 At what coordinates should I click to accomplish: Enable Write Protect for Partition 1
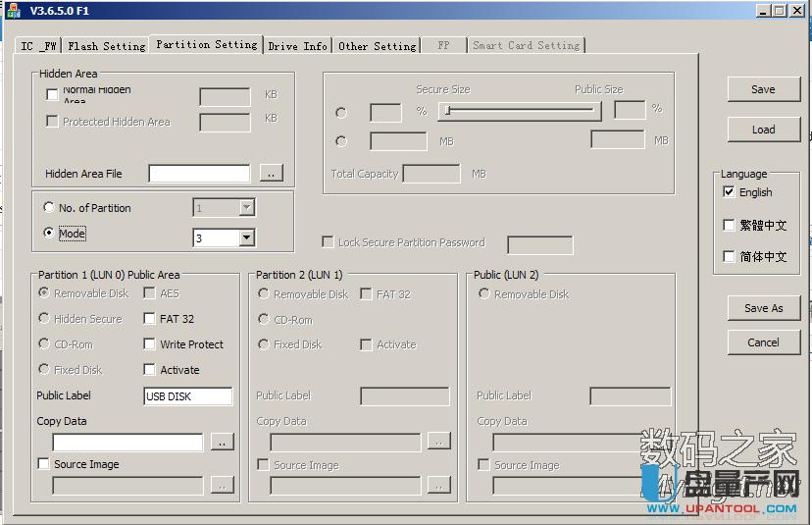(x=150, y=344)
